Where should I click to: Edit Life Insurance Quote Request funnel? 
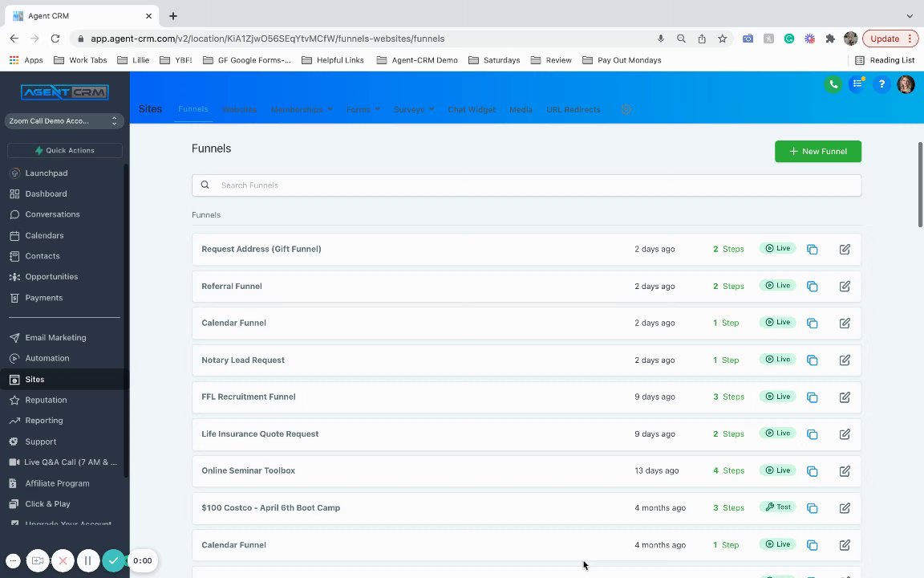coord(845,434)
